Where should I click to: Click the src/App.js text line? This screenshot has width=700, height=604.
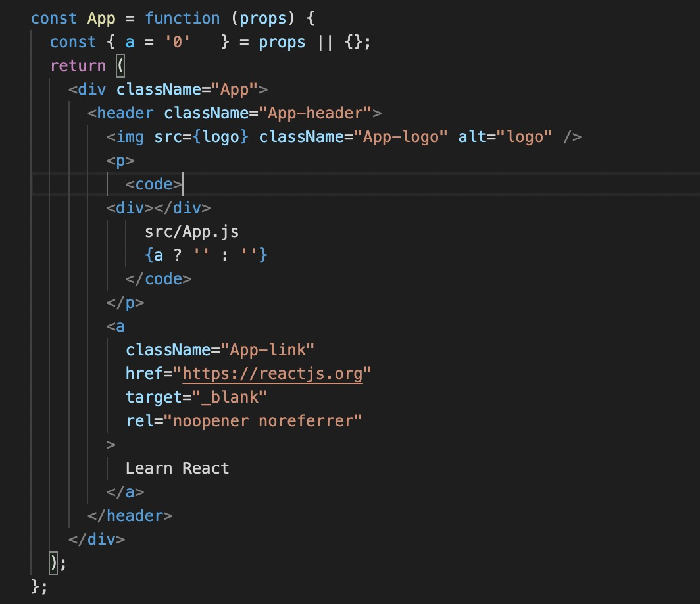(x=191, y=231)
